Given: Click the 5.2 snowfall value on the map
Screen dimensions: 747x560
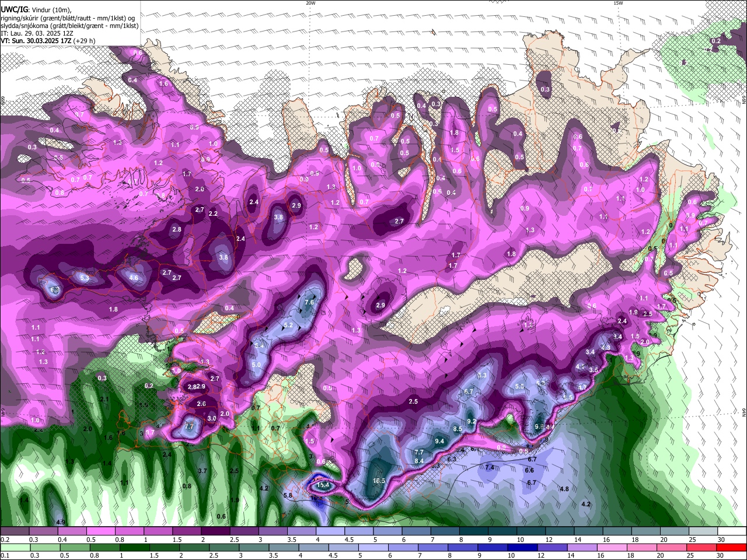Looking at the screenshot, I should click(x=288, y=325).
